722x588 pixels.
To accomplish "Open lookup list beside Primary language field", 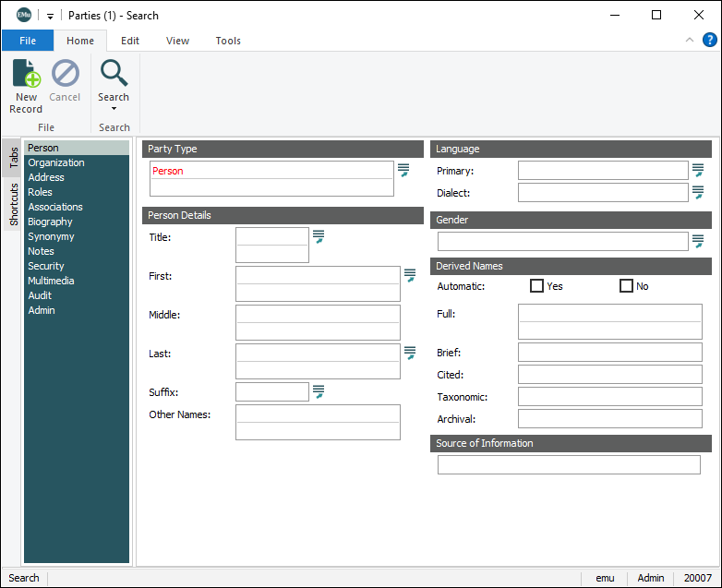I will point(698,170).
